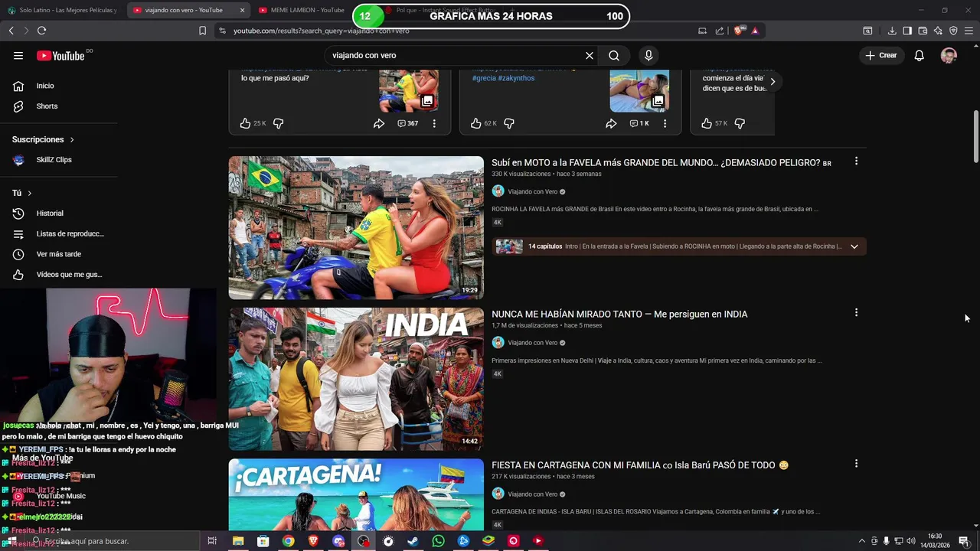Click the magnifier search button
The image size is (980, 551).
(x=614, y=55)
